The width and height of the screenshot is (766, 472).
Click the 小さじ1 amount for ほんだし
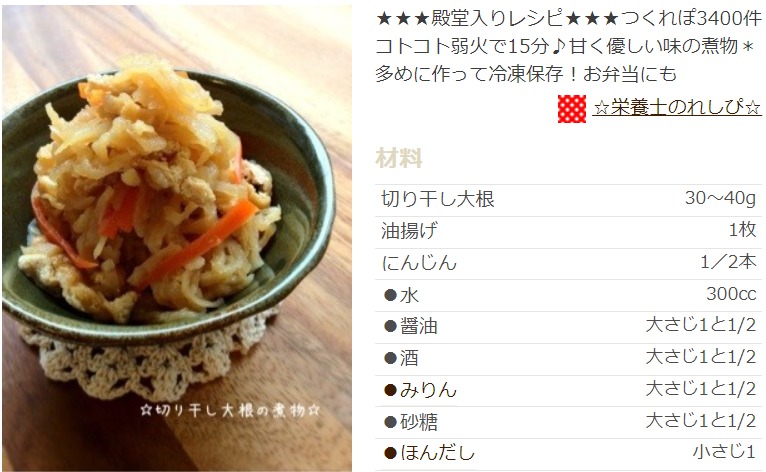tap(724, 452)
